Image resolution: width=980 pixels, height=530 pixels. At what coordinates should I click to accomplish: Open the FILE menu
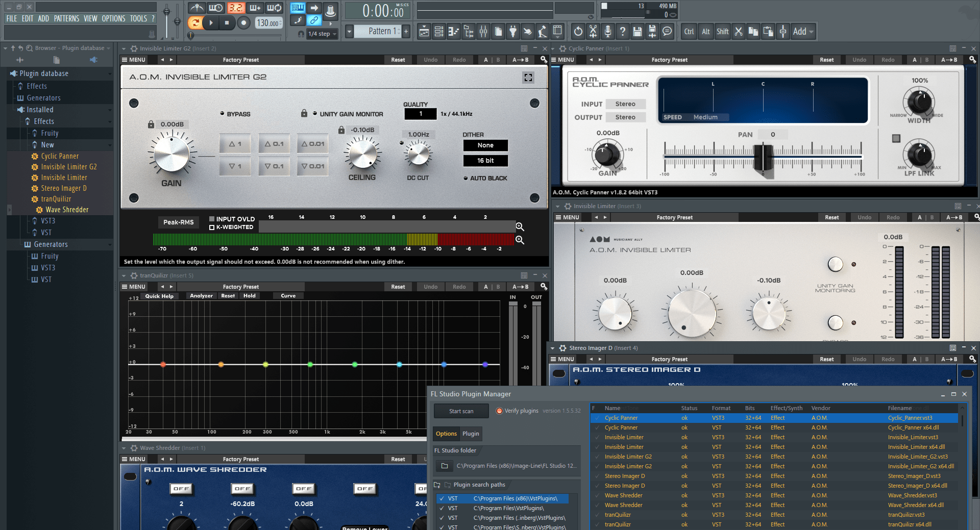11,18
